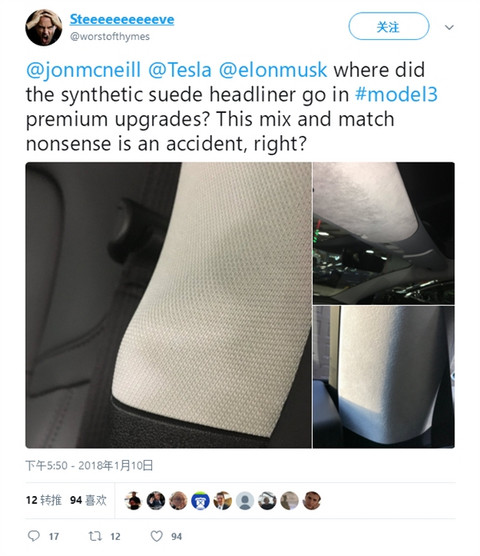Expand tweet options chevron menu

[x=449, y=27]
